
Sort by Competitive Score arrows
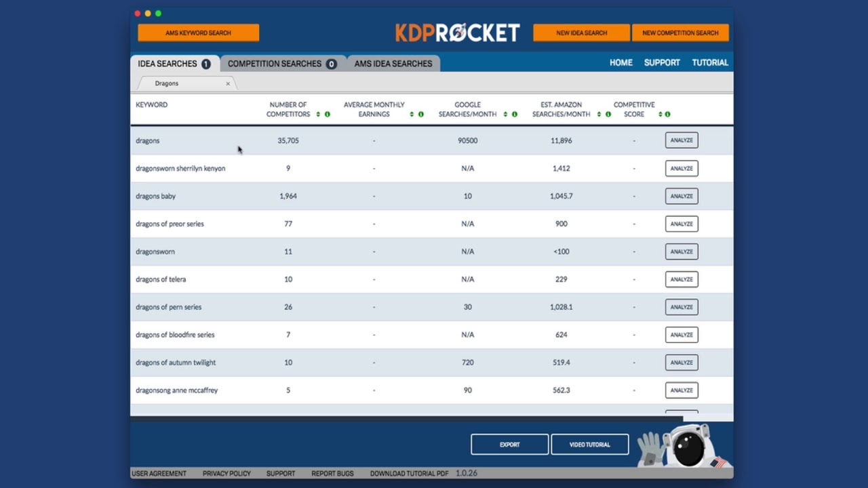660,115
